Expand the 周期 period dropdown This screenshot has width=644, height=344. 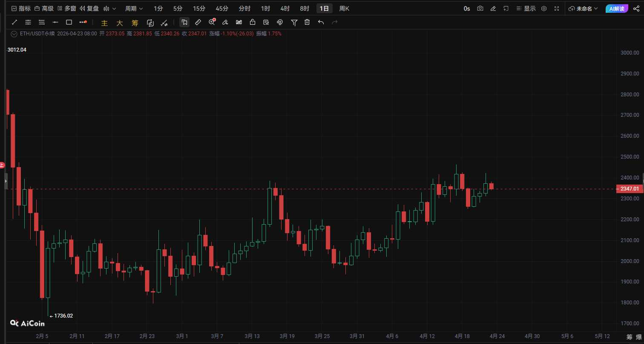[x=134, y=9]
